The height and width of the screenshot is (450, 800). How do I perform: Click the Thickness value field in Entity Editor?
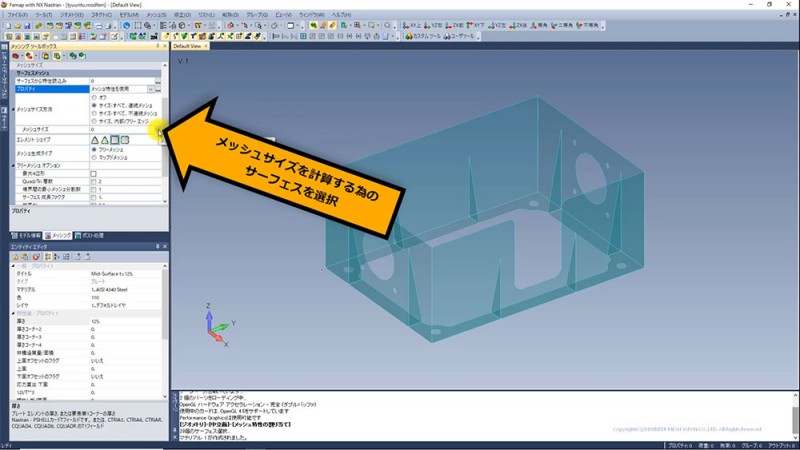pos(126,321)
